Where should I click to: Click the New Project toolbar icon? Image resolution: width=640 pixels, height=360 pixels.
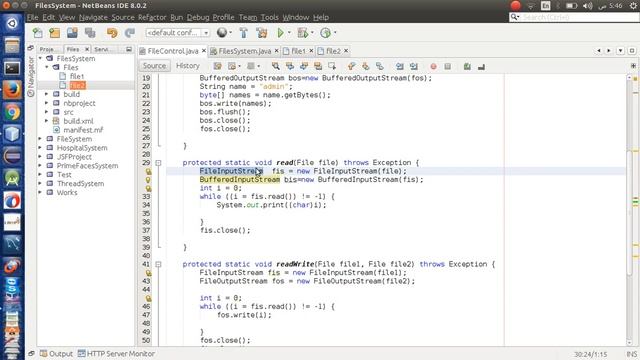[55, 33]
